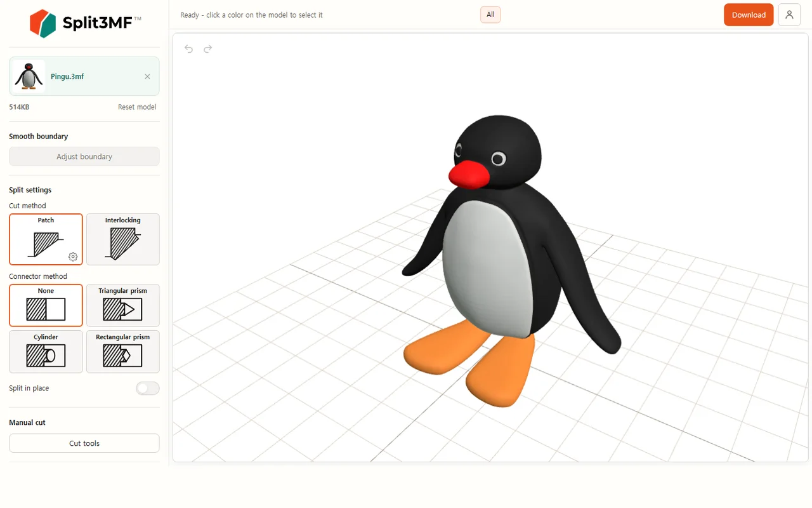Open Patch cut method settings gear

point(73,257)
